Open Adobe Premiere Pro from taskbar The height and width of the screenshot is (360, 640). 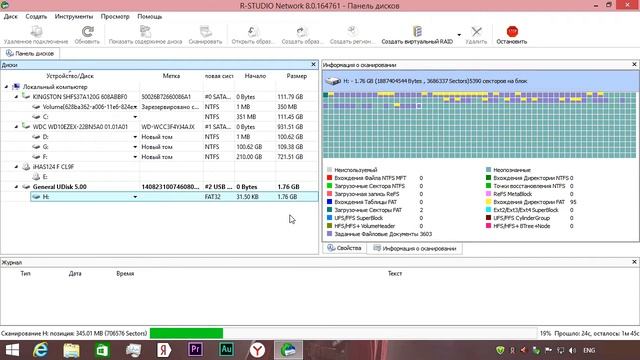click(x=195, y=350)
